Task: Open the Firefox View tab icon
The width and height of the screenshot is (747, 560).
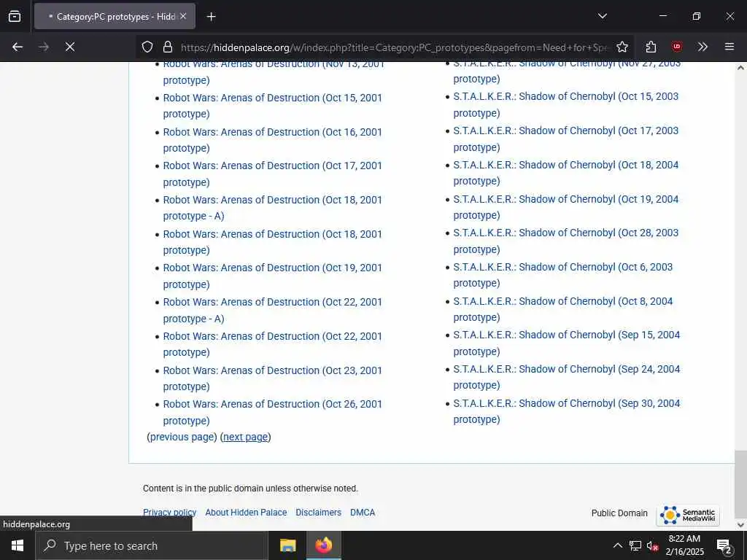Action: (x=15, y=16)
